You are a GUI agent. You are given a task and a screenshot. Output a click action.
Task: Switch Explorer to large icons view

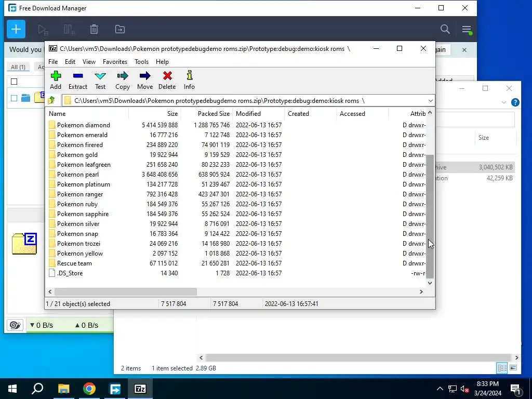click(x=513, y=368)
